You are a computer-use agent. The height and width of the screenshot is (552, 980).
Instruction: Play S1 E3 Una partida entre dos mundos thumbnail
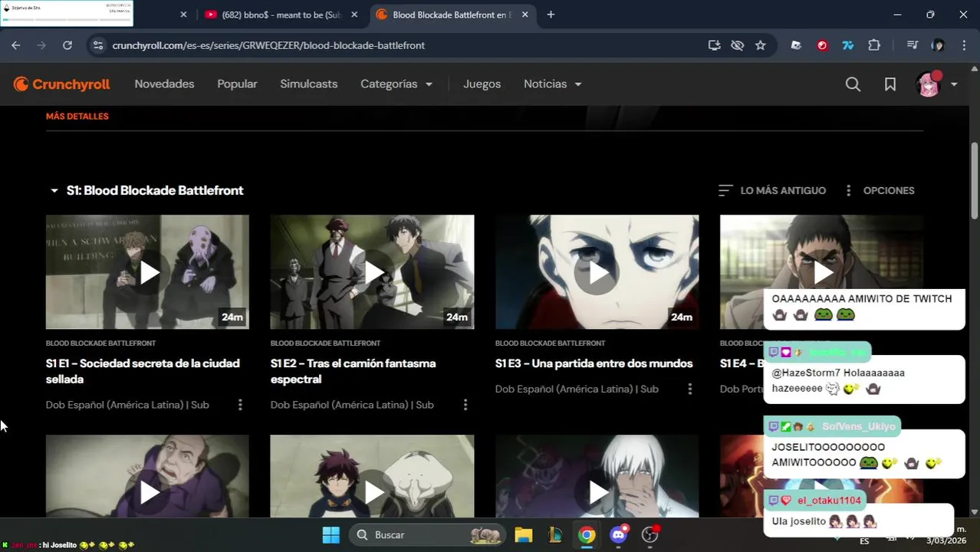[597, 272]
